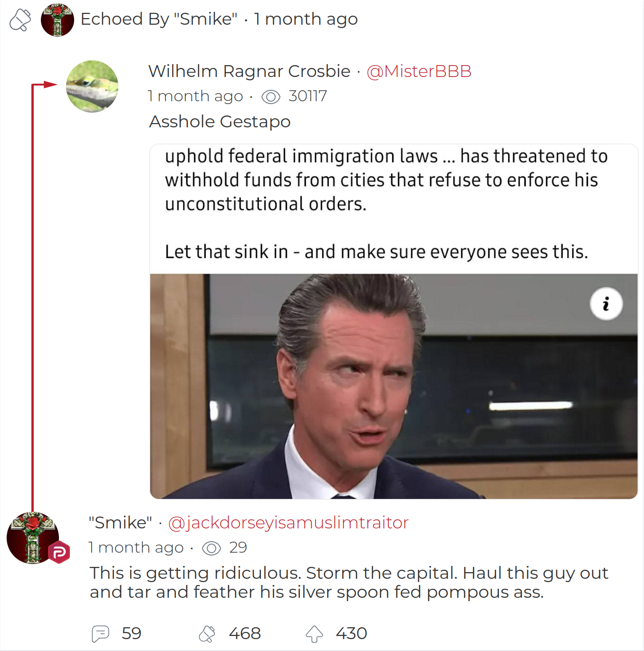
Task: Click the echo icon beside Echoed By
Action: point(20,20)
